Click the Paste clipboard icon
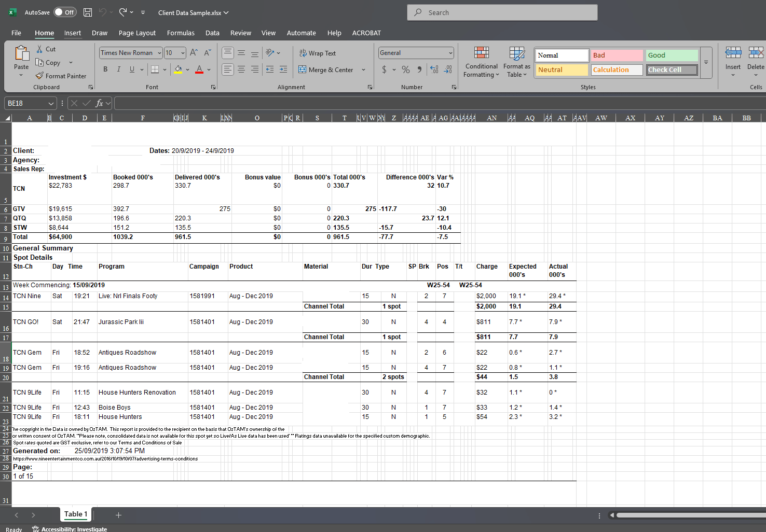 21,53
